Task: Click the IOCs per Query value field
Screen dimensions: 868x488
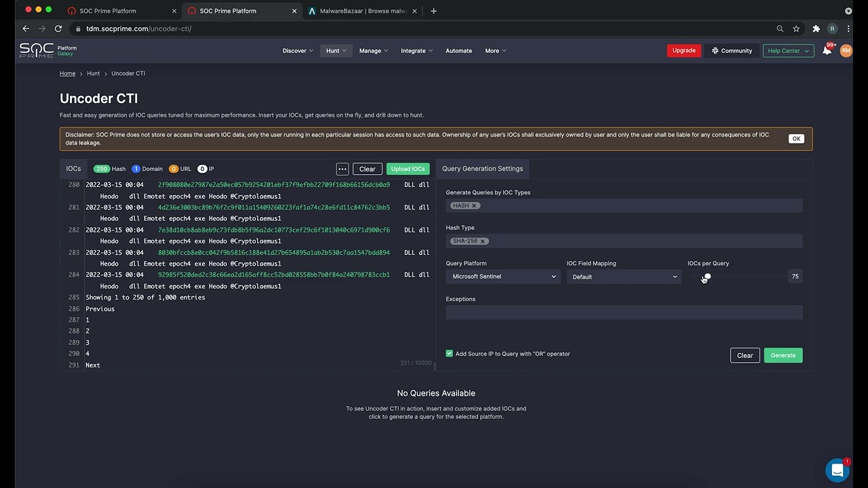Action: 795,277
